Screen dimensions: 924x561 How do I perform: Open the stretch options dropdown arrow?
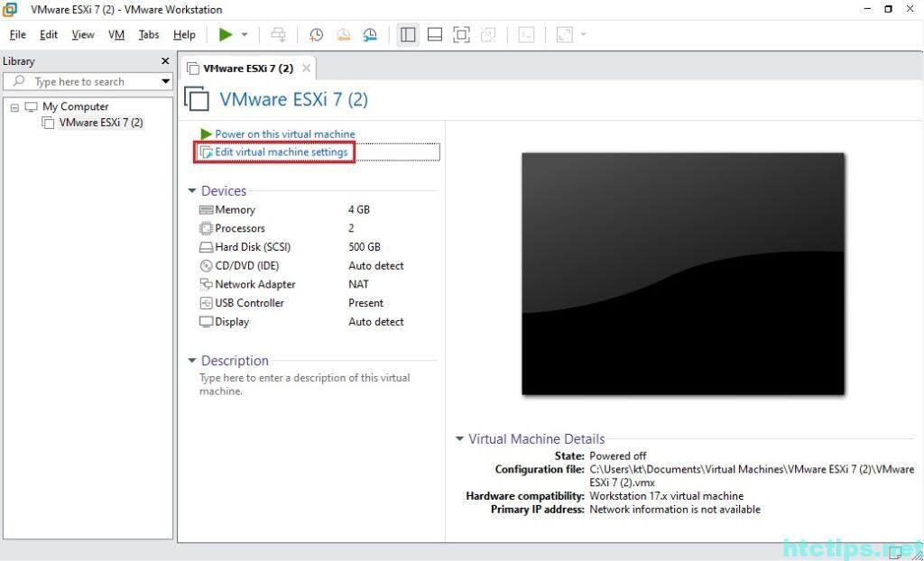coord(584,35)
